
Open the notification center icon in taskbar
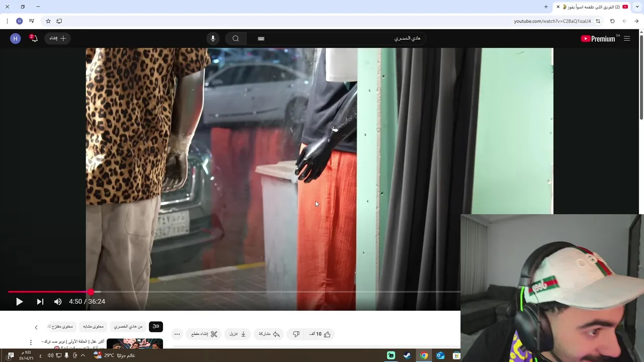click(x=11, y=355)
